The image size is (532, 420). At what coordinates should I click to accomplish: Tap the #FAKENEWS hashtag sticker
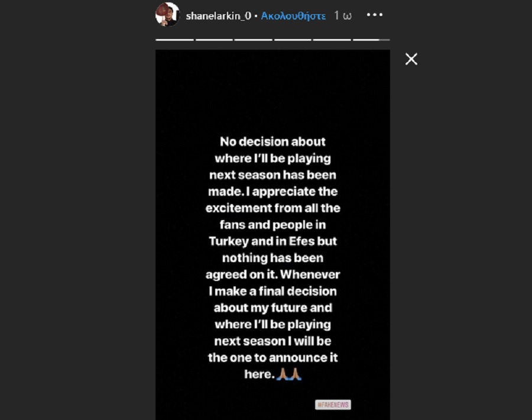click(333, 405)
